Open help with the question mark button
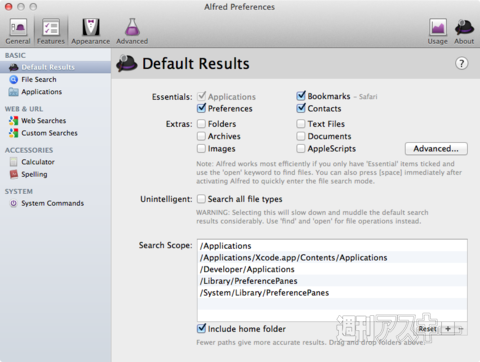The image size is (480, 362). tap(462, 63)
